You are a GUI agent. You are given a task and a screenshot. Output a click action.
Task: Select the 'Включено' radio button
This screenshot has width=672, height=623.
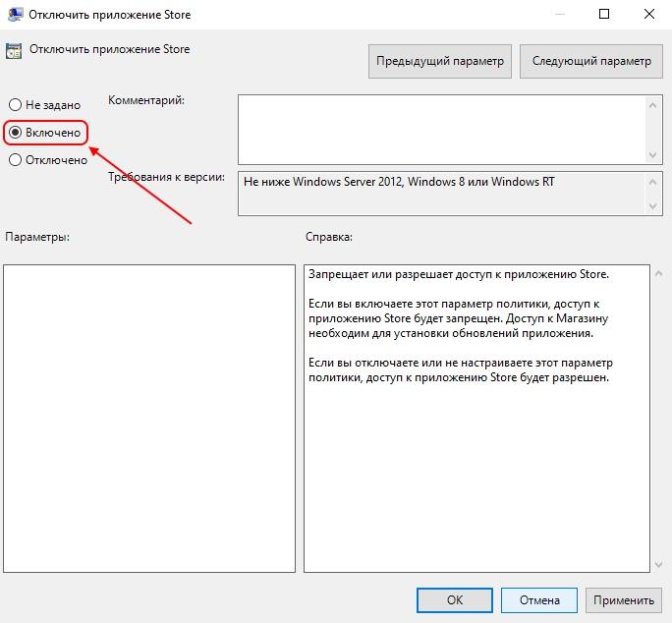tap(15, 133)
